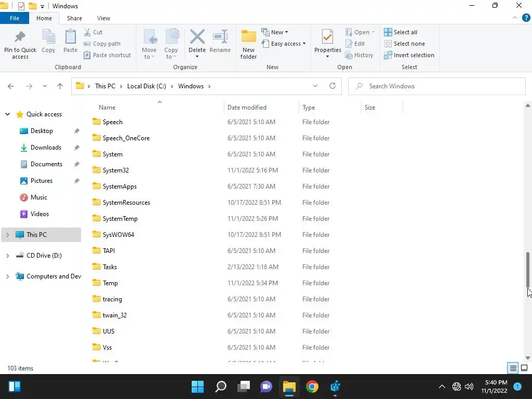
Task: Collapse the Quick access tree
Action: (7, 114)
